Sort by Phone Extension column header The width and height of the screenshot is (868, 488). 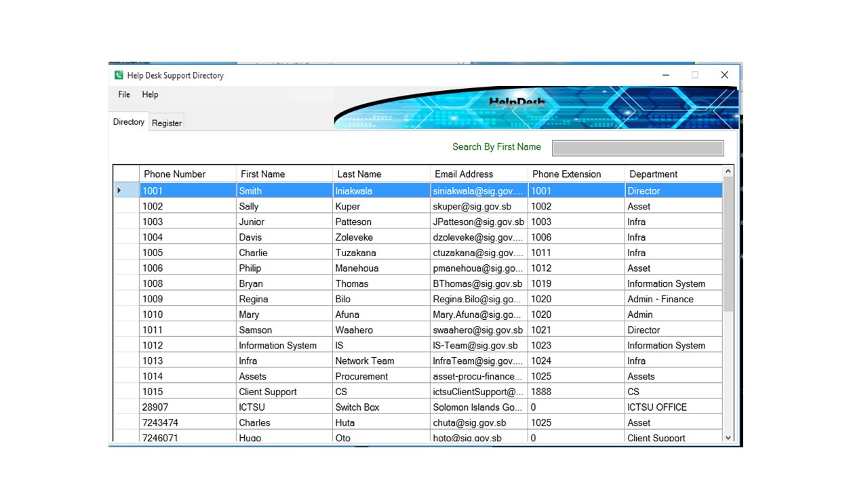(576, 174)
